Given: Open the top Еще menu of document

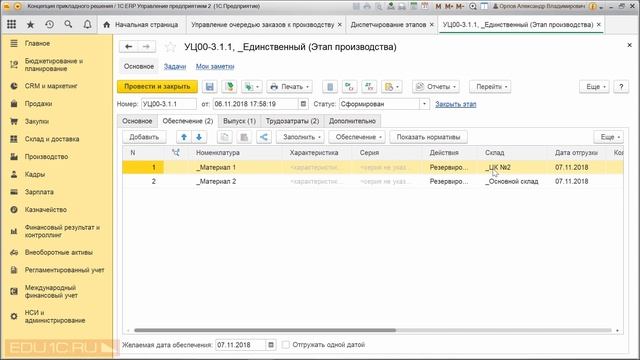Looking at the screenshot, I should pyautogui.click(x=594, y=87).
